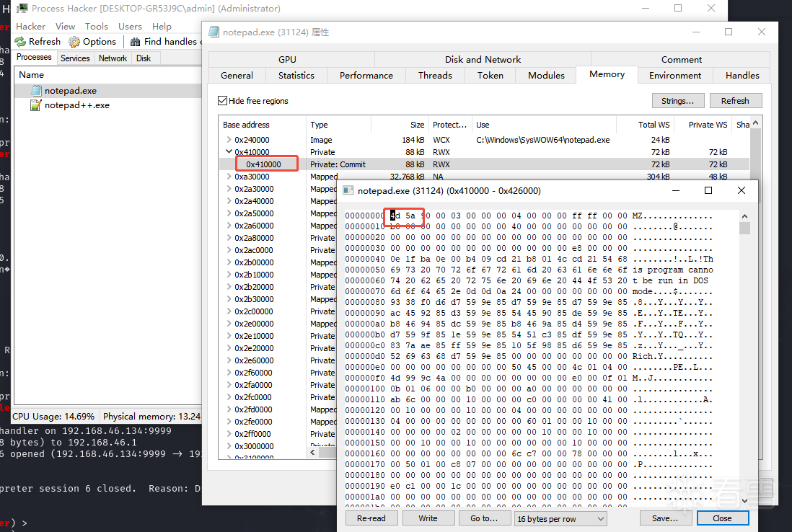This screenshot has height=532, width=792.
Task: Open the Comment tab
Action: pyautogui.click(x=681, y=60)
